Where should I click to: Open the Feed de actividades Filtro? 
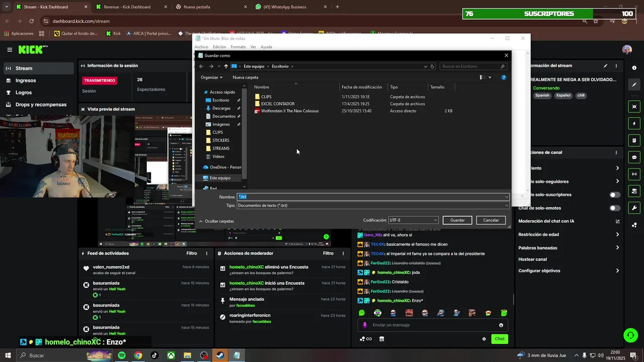192,253
